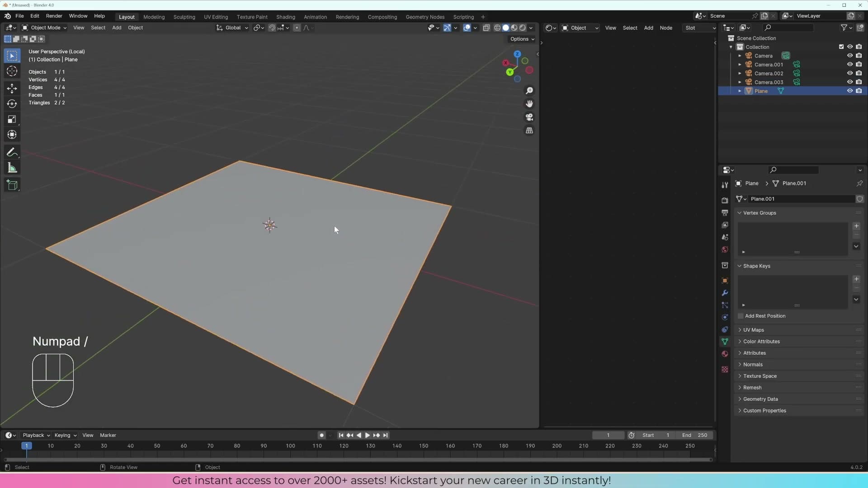Screen dimensions: 868x488
Task: Add a new workspace with plus button
Action: tap(483, 17)
